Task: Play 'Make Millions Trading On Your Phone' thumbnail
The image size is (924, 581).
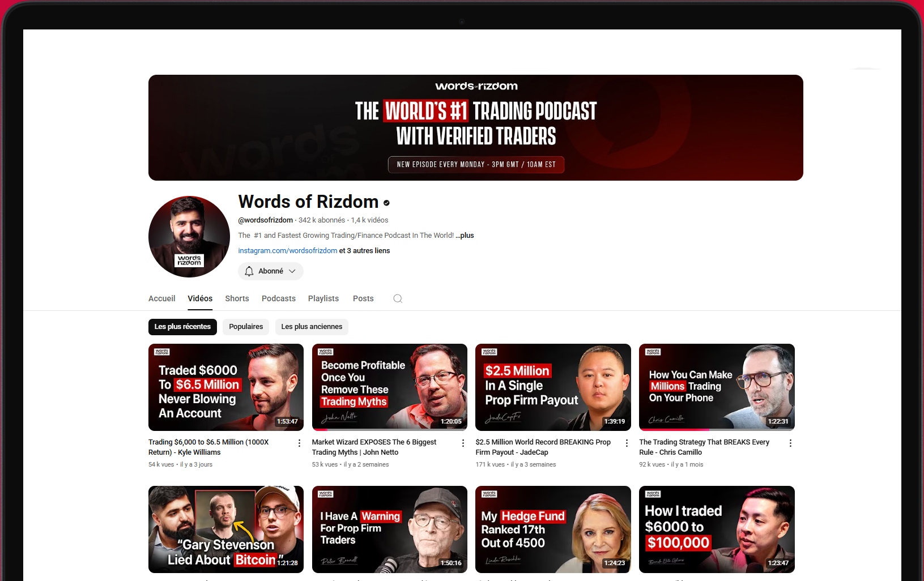Action: click(x=717, y=387)
